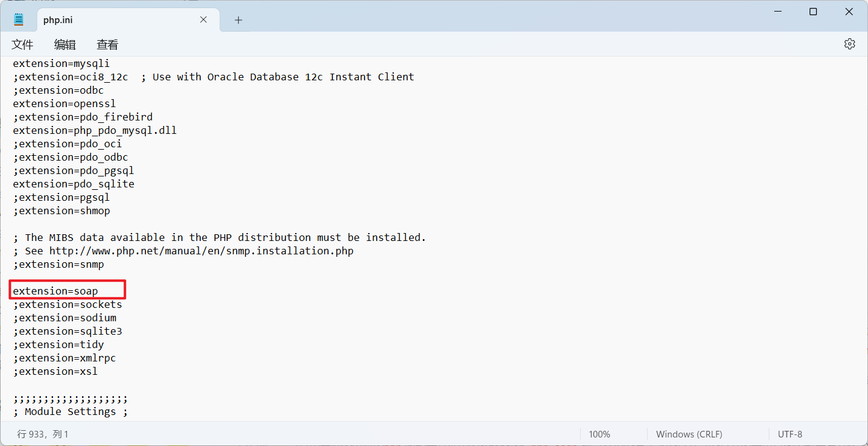Click the Notepad app icon in title bar
This screenshot has height=446, width=868.
coord(18,19)
